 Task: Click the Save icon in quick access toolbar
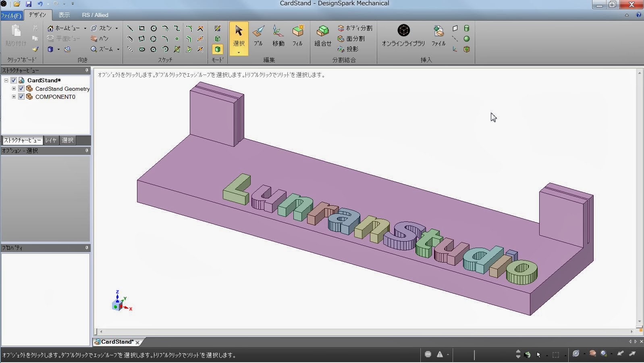pyautogui.click(x=29, y=4)
